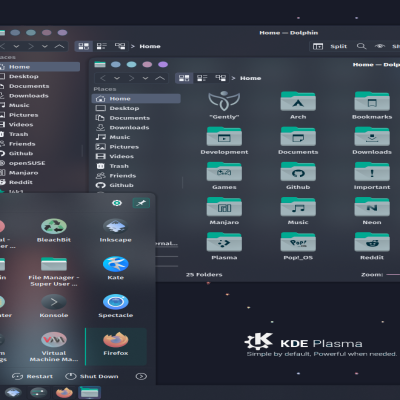The width and height of the screenshot is (400, 400).
Task: Click the Firefox icon in the taskbar
Action: [64, 393]
